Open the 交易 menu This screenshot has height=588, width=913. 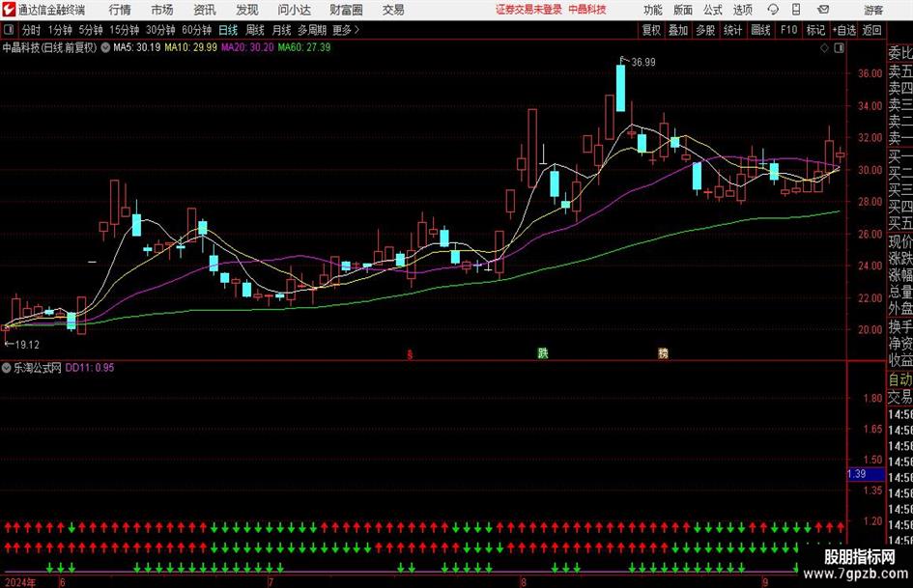pyautogui.click(x=393, y=10)
